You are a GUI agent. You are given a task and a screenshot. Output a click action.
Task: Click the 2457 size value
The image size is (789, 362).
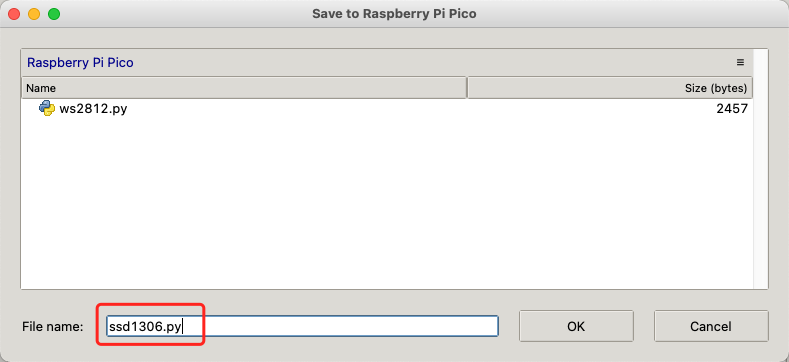pos(732,108)
